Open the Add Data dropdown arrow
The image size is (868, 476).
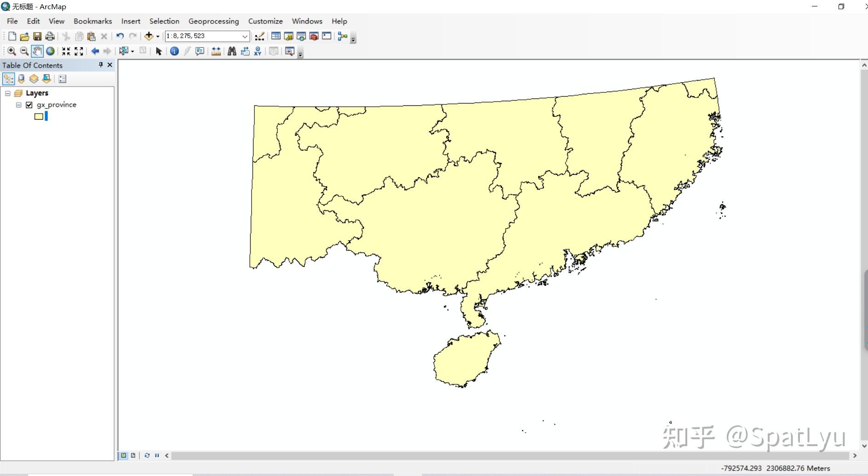point(158,36)
